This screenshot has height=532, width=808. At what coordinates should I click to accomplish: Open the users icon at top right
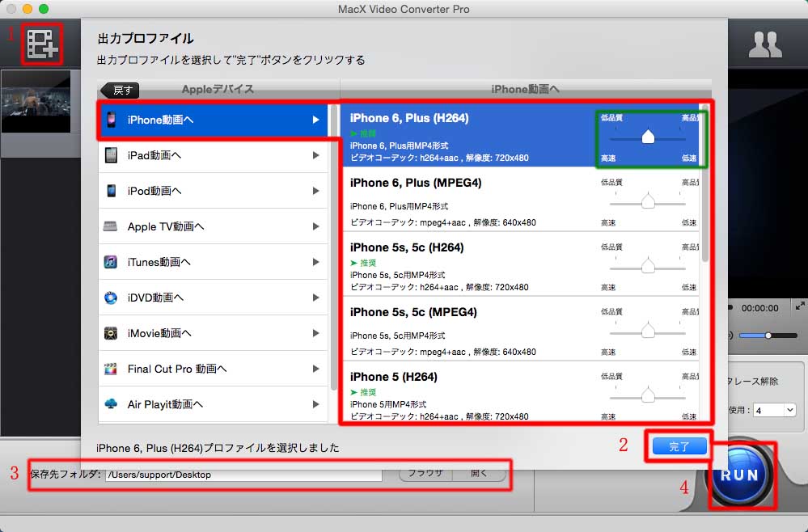pyautogui.click(x=764, y=44)
